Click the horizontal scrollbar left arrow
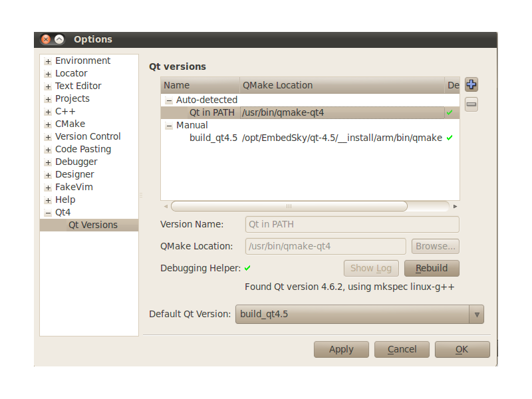The image size is (532, 399). pyautogui.click(x=166, y=206)
